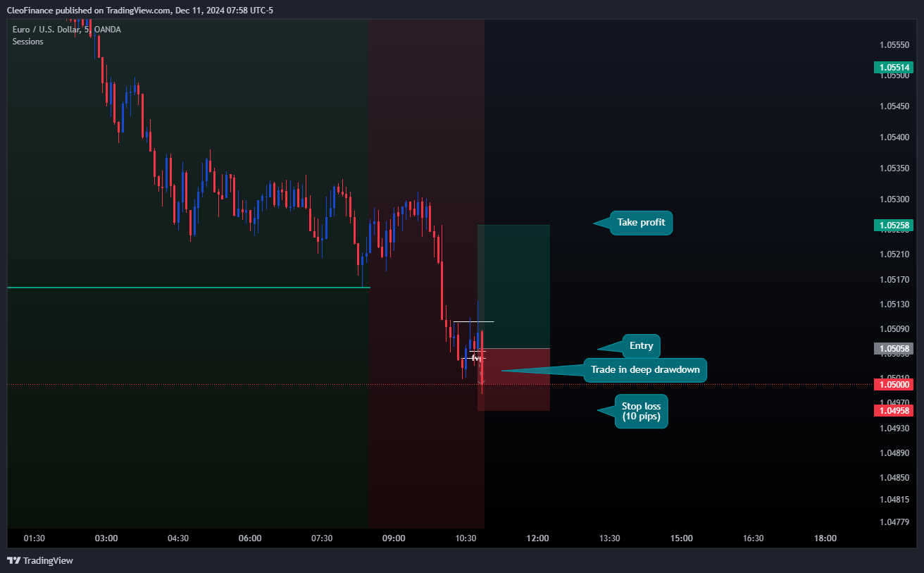Click the 18:00 time axis label
Image resolution: width=924 pixels, height=573 pixels.
coord(825,538)
